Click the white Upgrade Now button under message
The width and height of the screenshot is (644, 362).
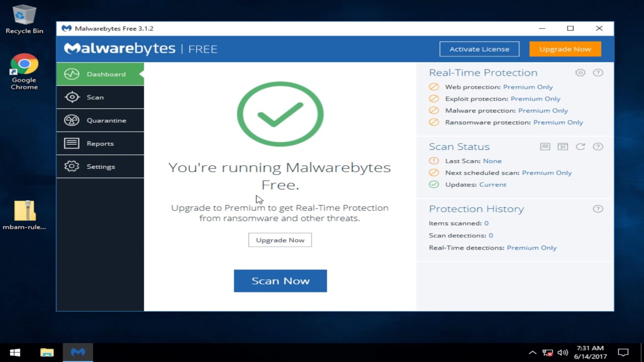pyautogui.click(x=280, y=240)
